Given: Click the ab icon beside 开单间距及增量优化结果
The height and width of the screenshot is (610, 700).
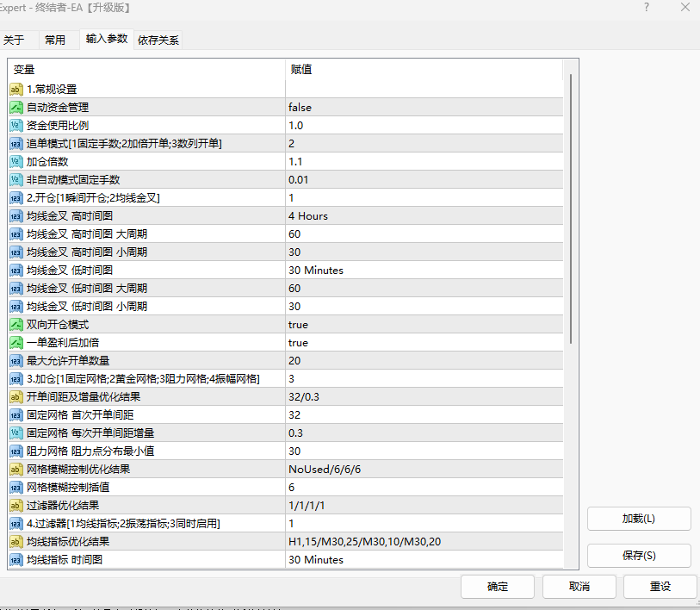Looking at the screenshot, I should pos(15,396).
